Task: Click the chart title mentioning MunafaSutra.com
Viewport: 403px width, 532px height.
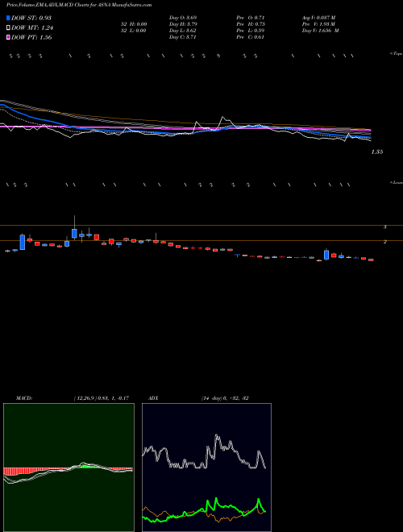Action: click(79, 5)
